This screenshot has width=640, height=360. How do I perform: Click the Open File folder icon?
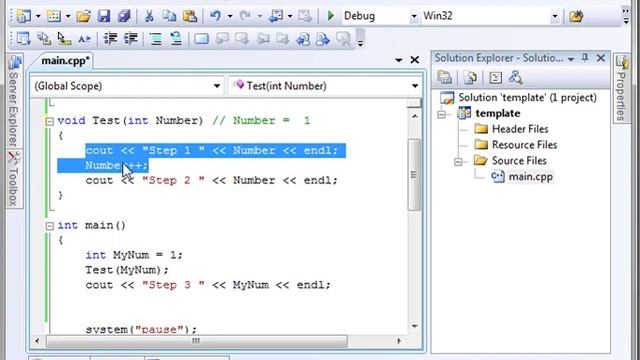(83, 16)
